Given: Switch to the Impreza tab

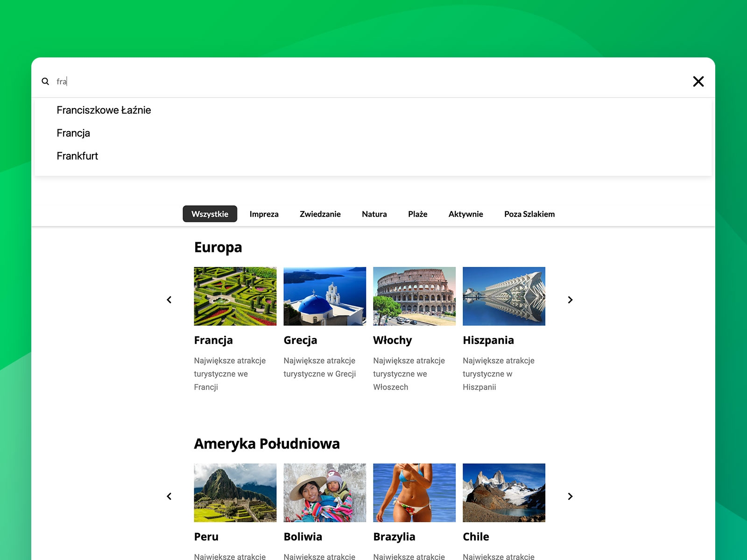Looking at the screenshot, I should 264,214.
